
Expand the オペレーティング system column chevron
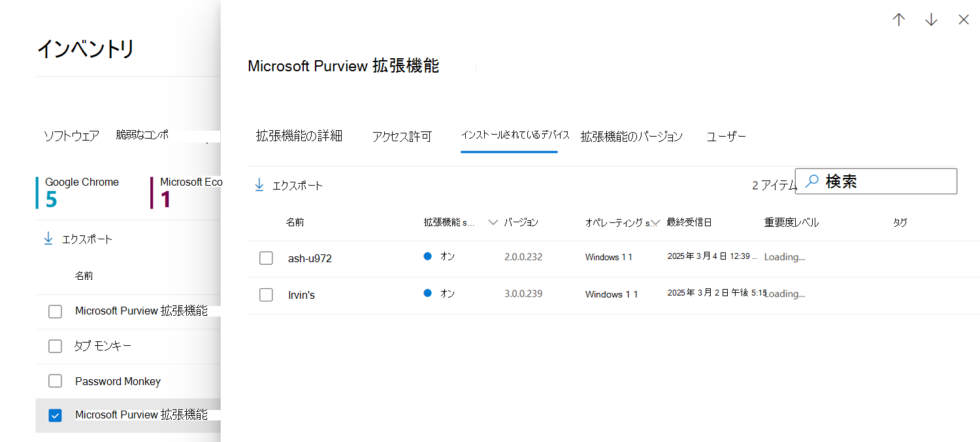656,222
